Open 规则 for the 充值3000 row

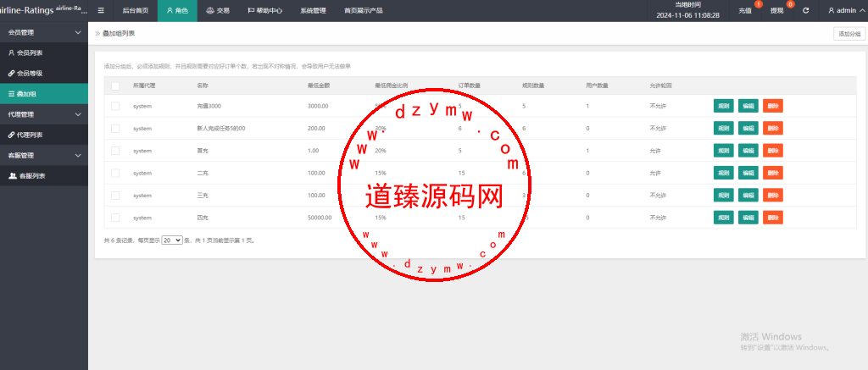tap(724, 106)
